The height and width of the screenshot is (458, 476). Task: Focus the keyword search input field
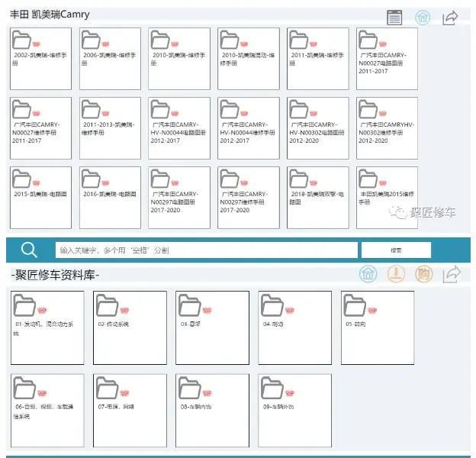(207, 250)
